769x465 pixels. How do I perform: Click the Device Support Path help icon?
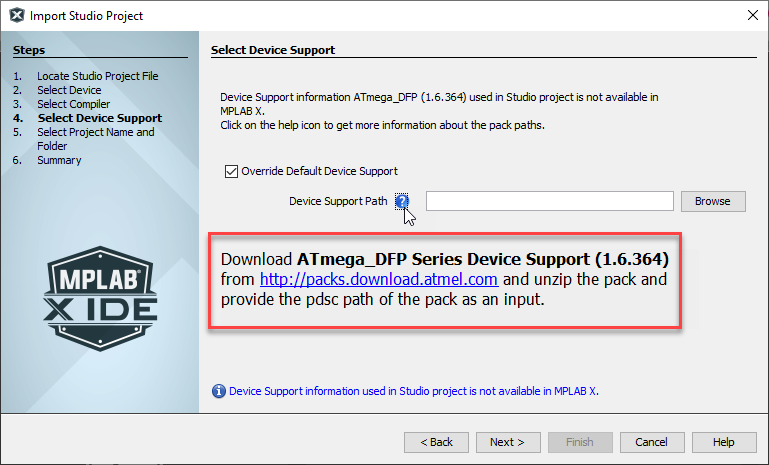[402, 201]
